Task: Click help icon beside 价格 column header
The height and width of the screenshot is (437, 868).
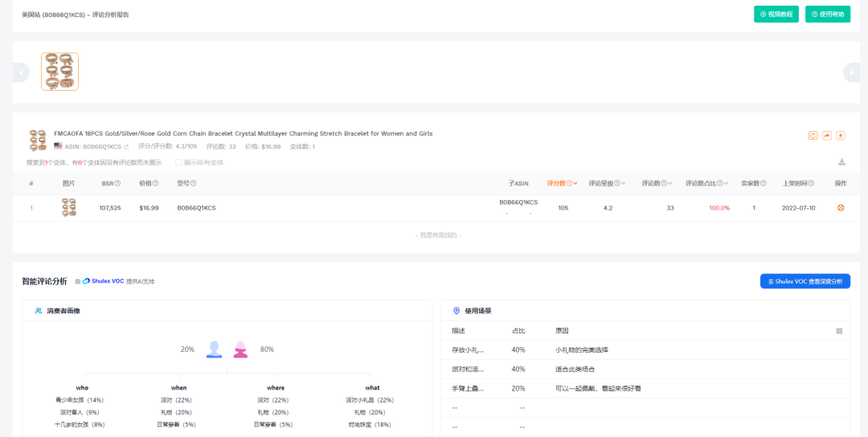Action: click(156, 183)
